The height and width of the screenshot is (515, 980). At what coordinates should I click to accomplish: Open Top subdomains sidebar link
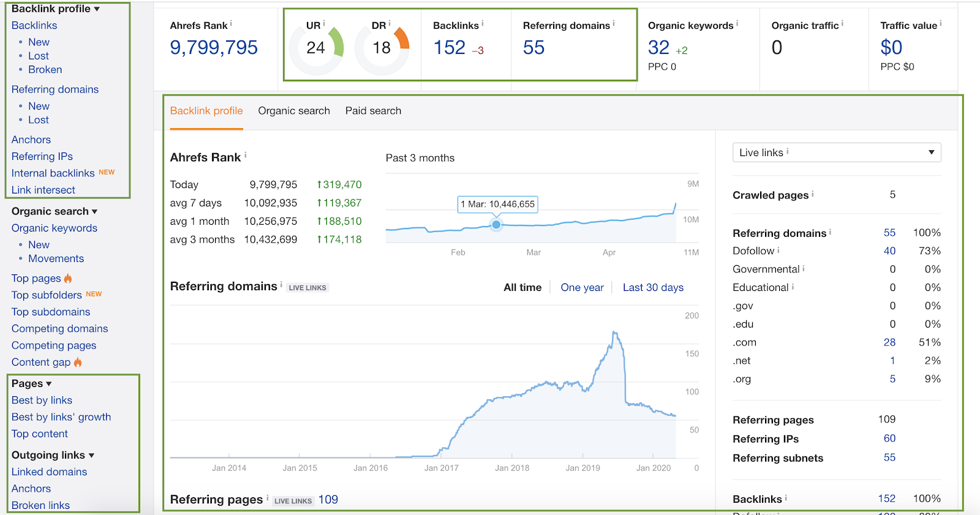tap(51, 312)
